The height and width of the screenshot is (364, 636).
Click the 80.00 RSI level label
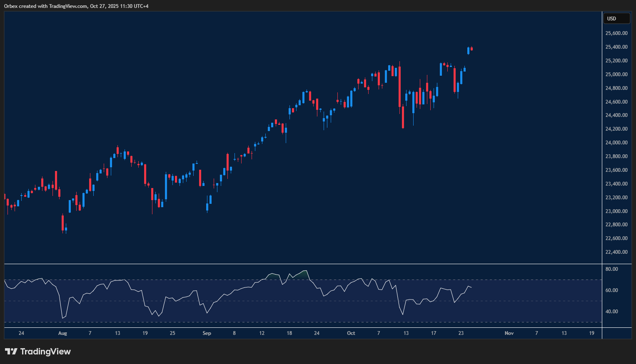[612, 269]
